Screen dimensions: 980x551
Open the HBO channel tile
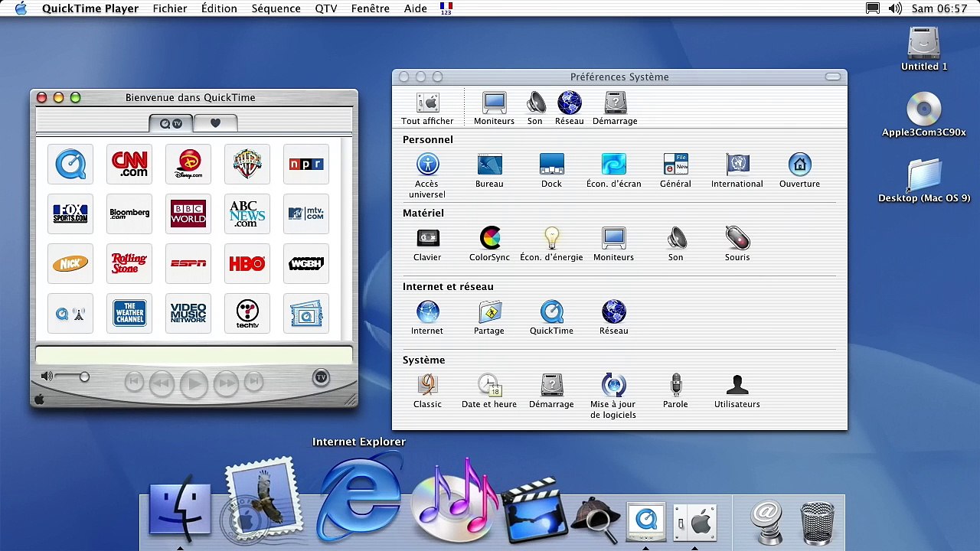[247, 263]
